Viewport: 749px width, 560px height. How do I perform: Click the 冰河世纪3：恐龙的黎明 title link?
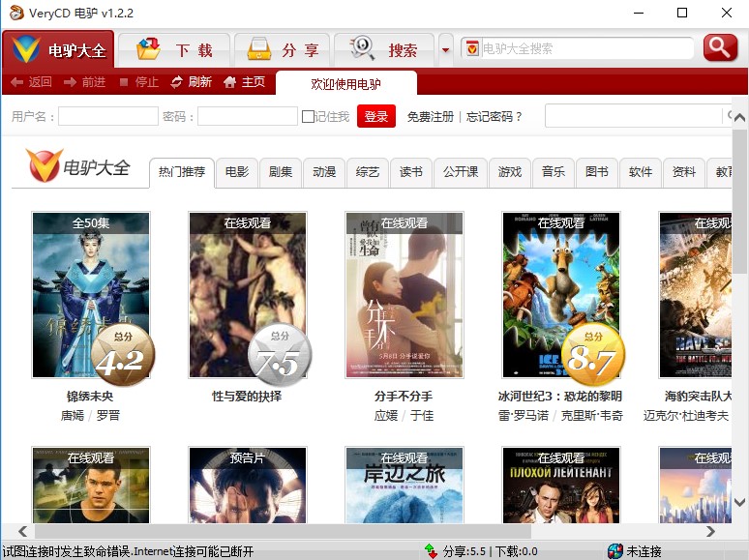pyautogui.click(x=560, y=396)
